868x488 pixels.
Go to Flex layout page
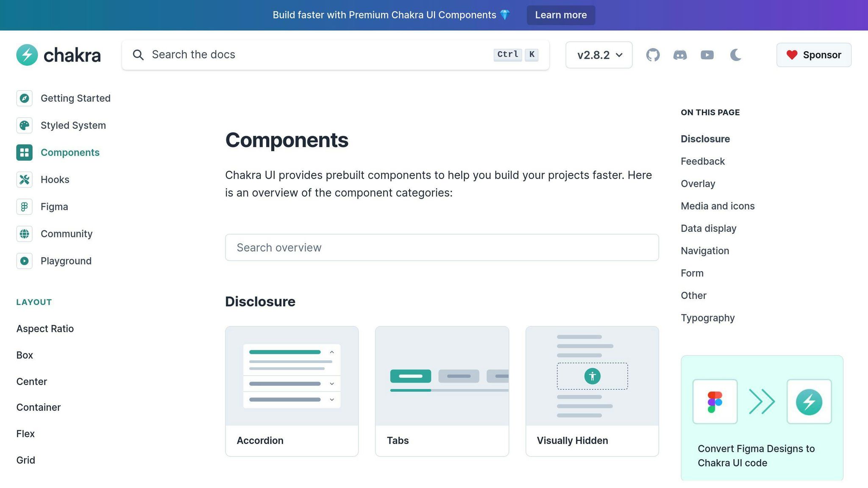pos(25,434)
